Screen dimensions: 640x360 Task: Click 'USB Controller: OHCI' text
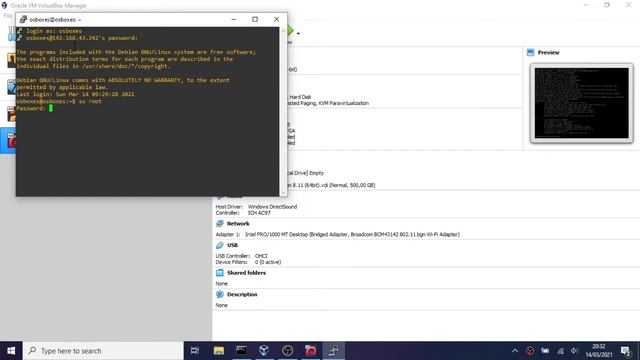(242, 256)
